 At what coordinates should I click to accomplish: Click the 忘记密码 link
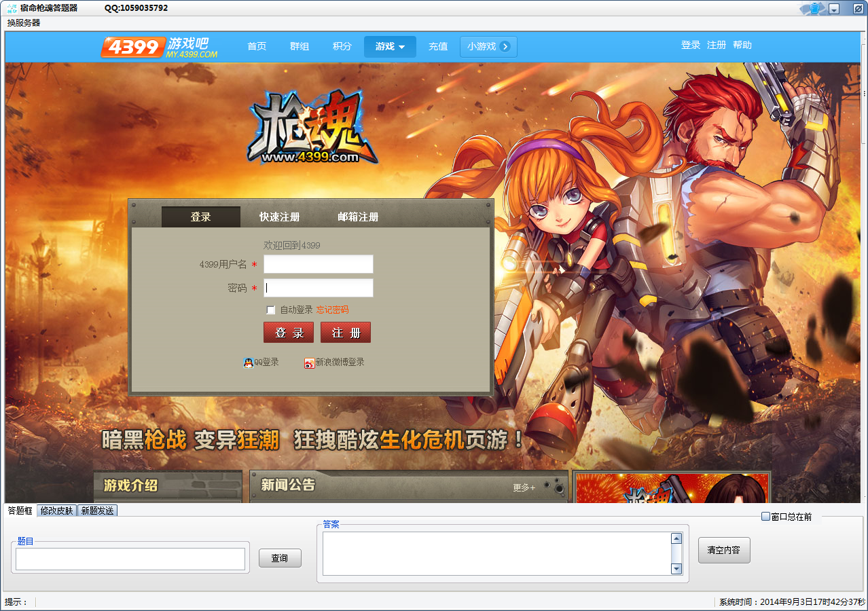332,310
